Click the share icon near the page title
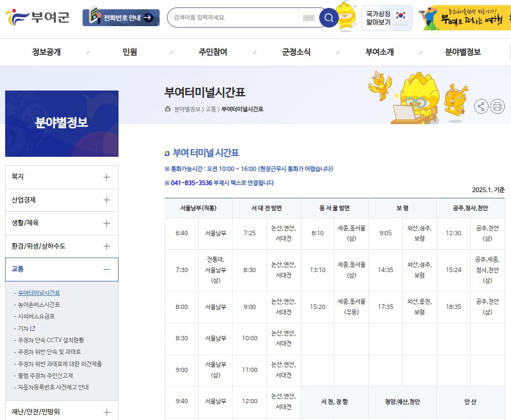Screen dimensions: 511x420 [481, 106]
